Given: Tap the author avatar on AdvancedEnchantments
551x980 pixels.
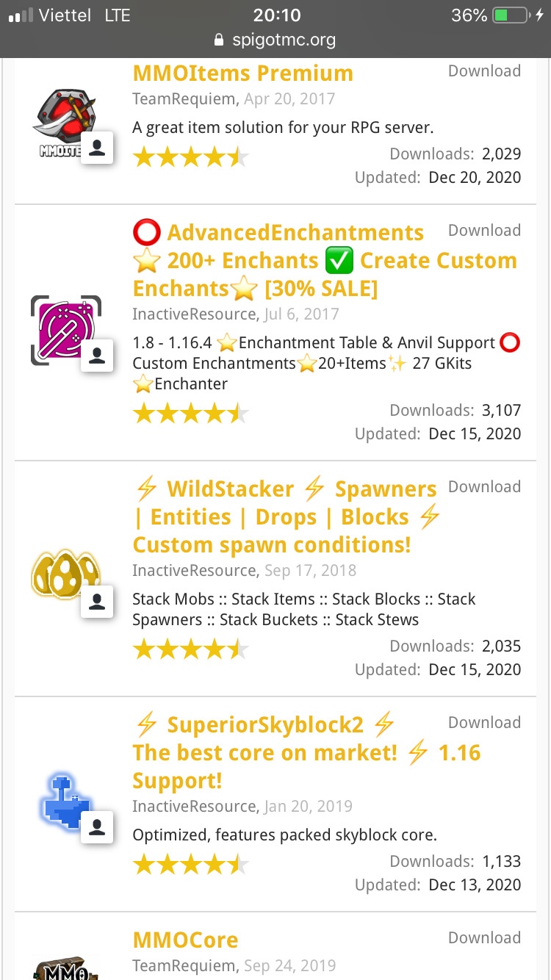Looking at the screenshot, I should [97, 356].
